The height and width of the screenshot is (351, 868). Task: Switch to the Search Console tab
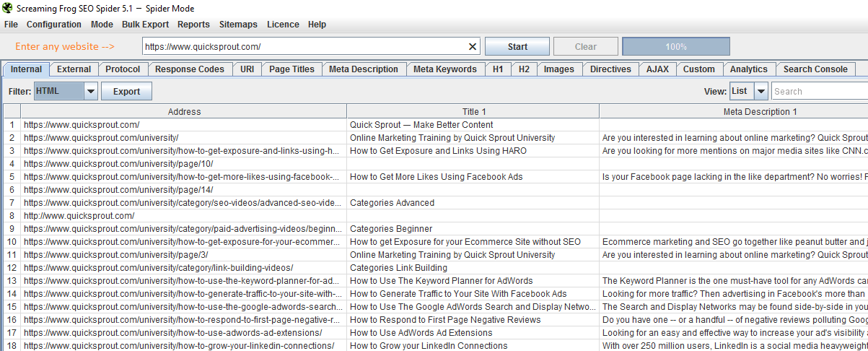tap(815, 69)
